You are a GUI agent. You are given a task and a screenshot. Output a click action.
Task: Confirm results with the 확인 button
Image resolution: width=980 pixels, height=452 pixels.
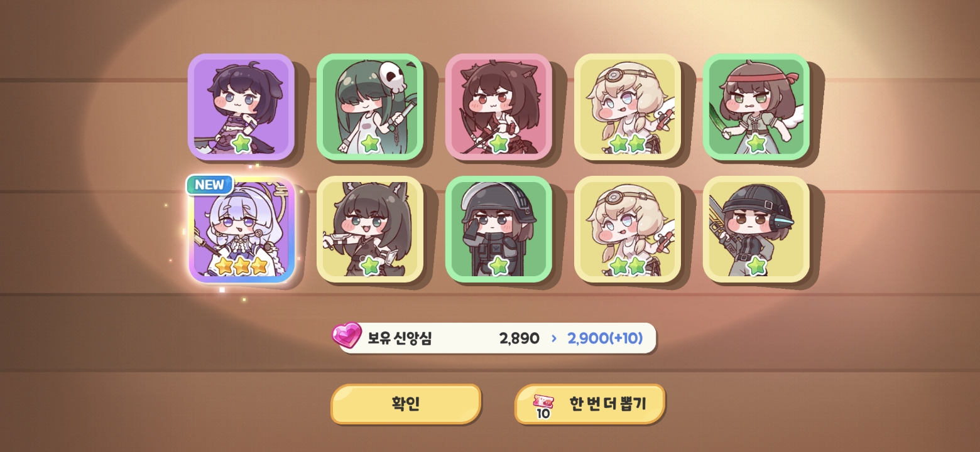(406, 404)
